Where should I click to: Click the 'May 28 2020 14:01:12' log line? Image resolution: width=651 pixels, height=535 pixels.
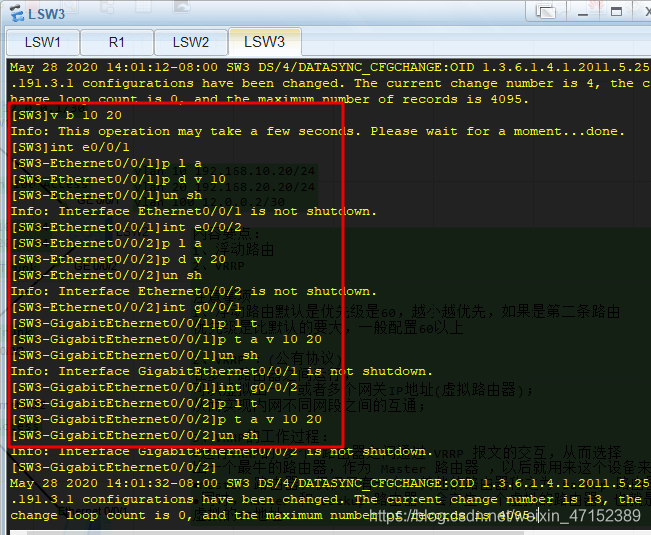pos(330,67)
